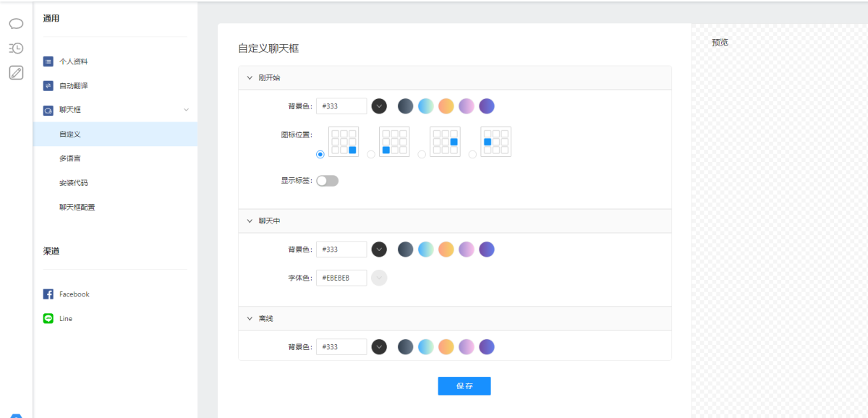Image resolution: width=868 pixels, height=418 pixels.
Task: Click the 聊天框 chat box icon
Action: point(48,110)
